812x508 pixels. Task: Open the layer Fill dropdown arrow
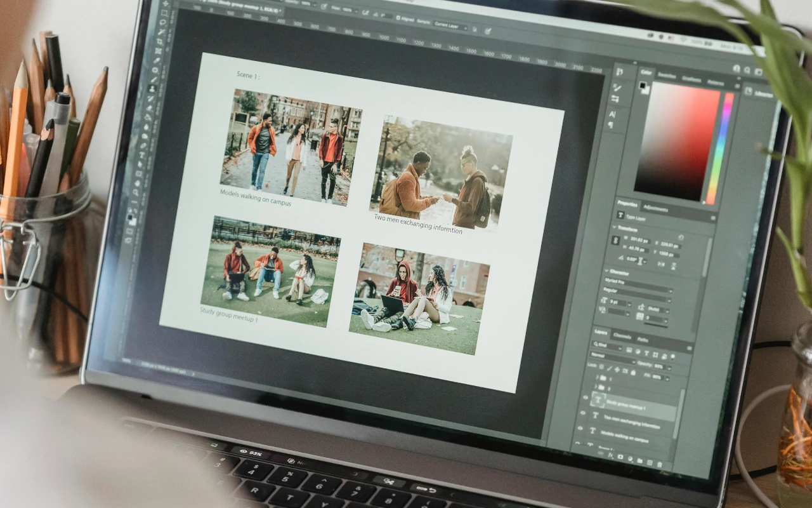[666, 378]
